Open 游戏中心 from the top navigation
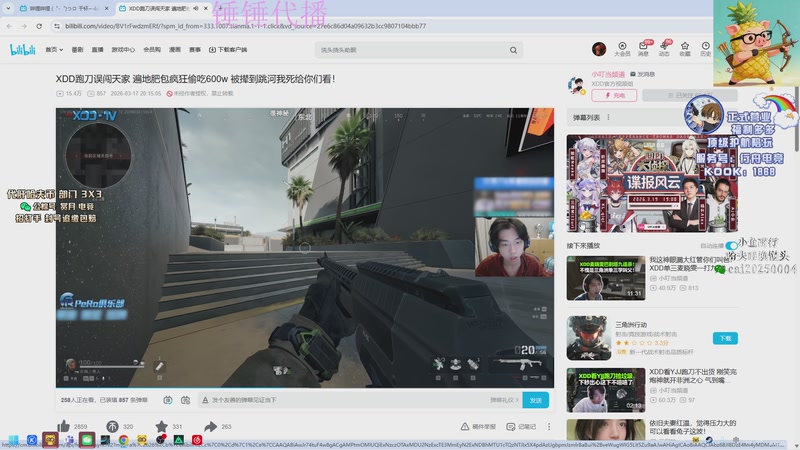 pos(123,49)
